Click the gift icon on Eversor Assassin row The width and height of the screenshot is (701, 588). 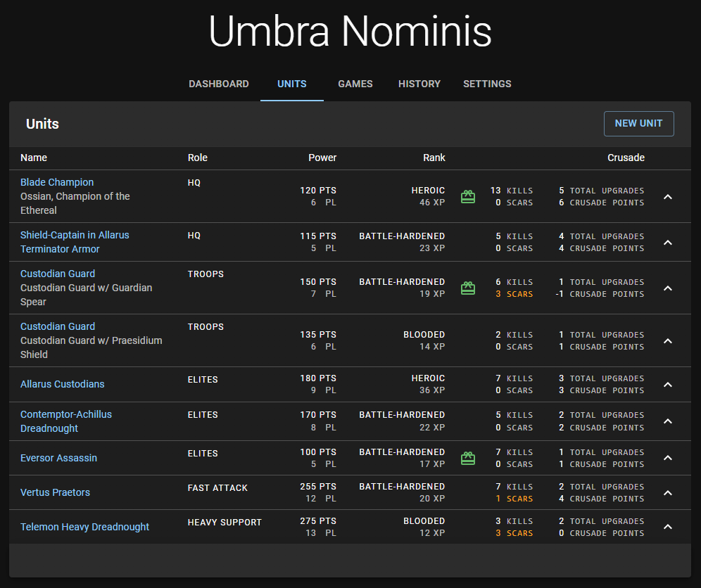pos(468,459)
